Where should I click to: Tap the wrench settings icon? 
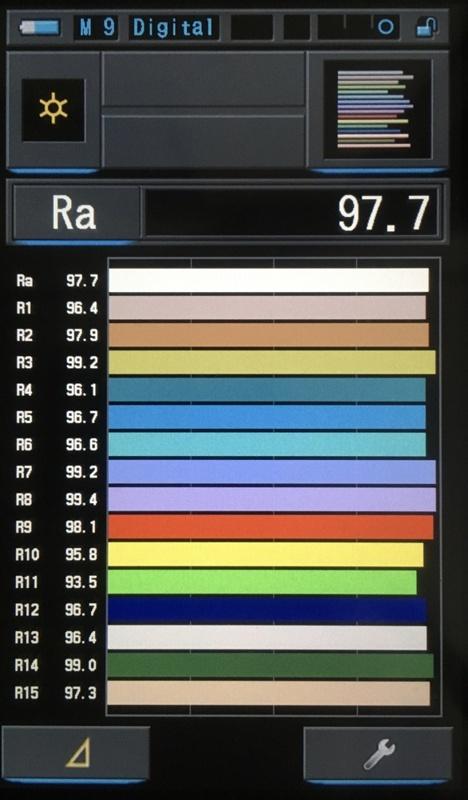click(x=378, y=754)
